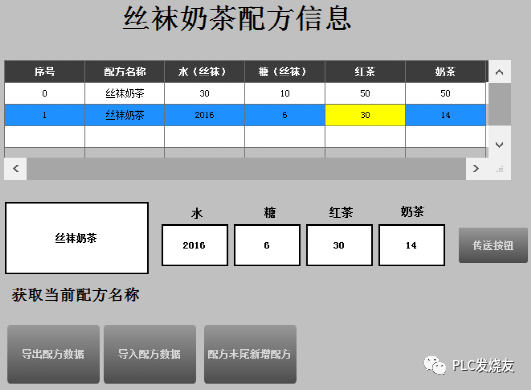Click the highlighted row's 丝袜奶茶 name cell
This screenshot has height=390, width=531.
[x=124, y=115]
